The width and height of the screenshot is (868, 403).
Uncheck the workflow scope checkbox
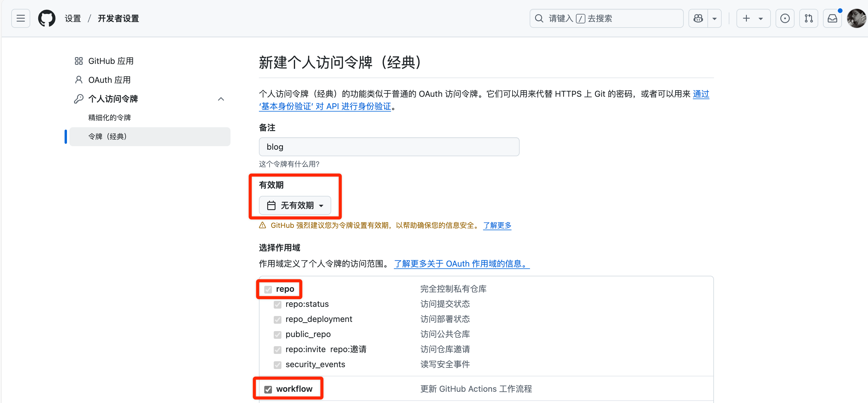click(268, 389)
